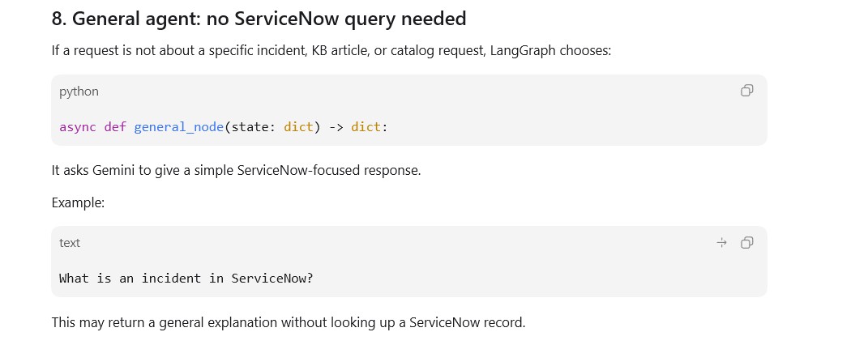The height and width of the screenshot is (349, 868).
Task: Click the '->' arrow in function signature
Action: (x=336, y=127)
